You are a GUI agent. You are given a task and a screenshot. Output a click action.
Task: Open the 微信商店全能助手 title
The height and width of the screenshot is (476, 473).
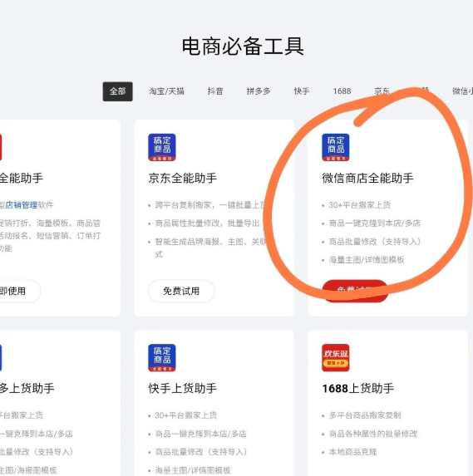coord(367,178)
